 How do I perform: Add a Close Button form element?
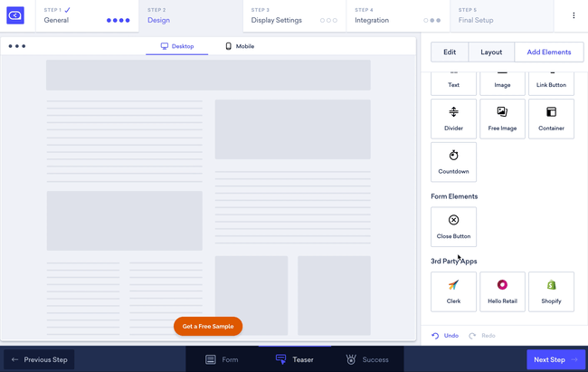453,226
